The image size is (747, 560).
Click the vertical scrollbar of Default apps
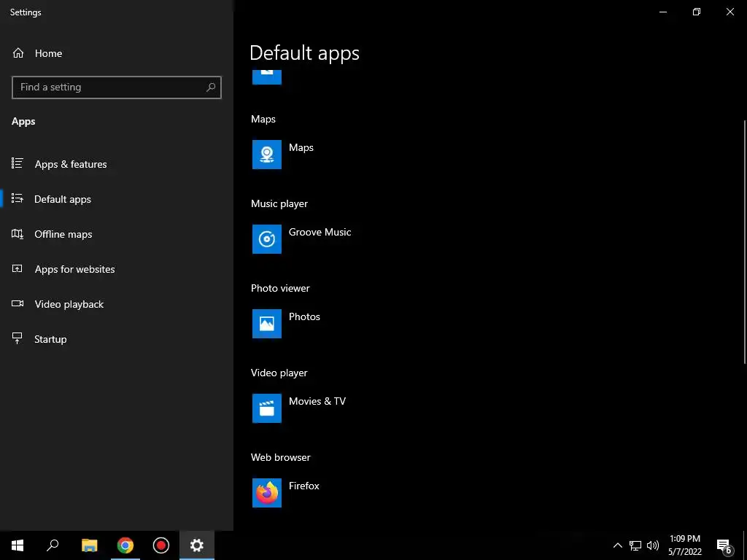click(x=744, y=242)
